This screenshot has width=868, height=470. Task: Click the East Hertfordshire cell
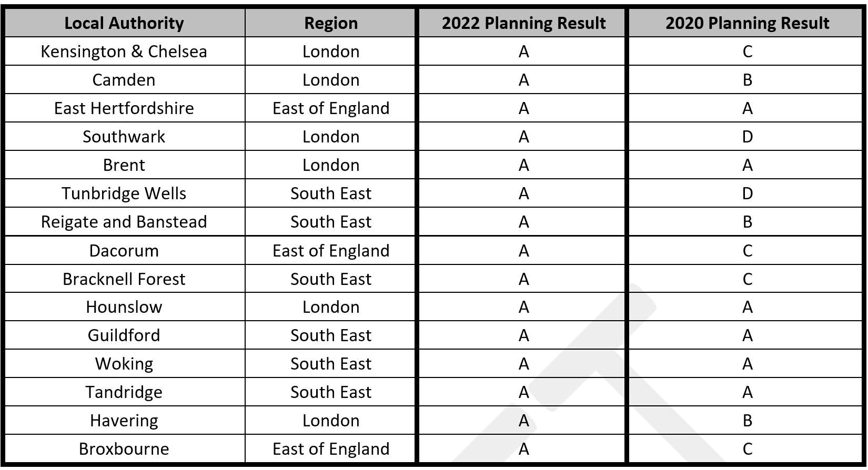[x=124, y=108]
